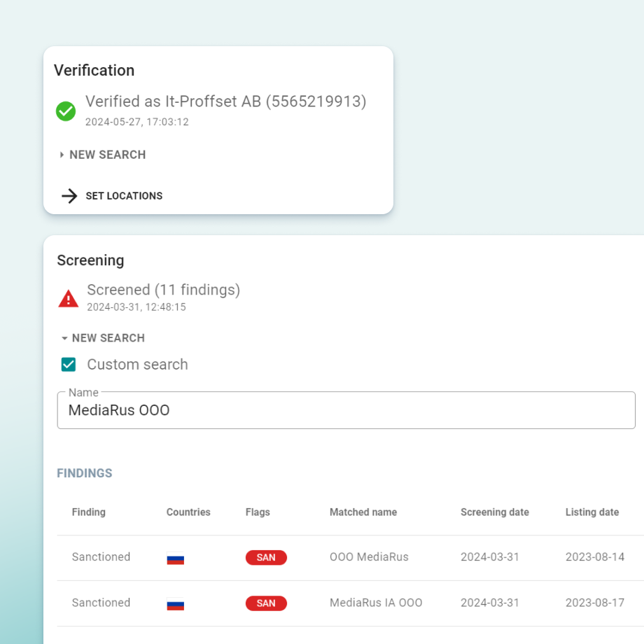Sort by the Countries column header
Viewport: 644px width, 644px height.
(x=188, y=512)
